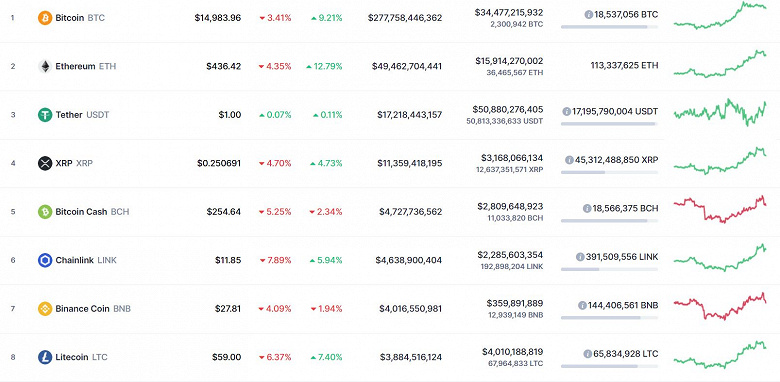Viewport: 780px width, 382px height.
Task: Click the XRP black logo icon
Action: click(45, 163)
